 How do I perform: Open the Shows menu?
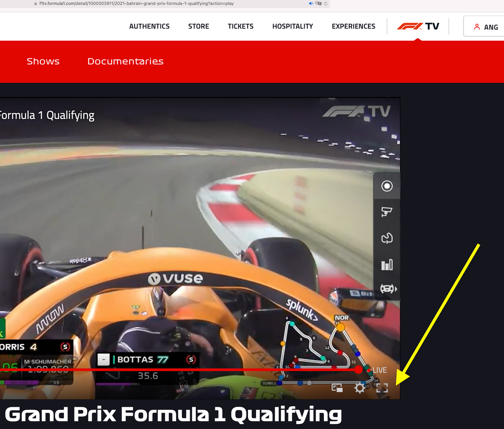coord(43,61)
